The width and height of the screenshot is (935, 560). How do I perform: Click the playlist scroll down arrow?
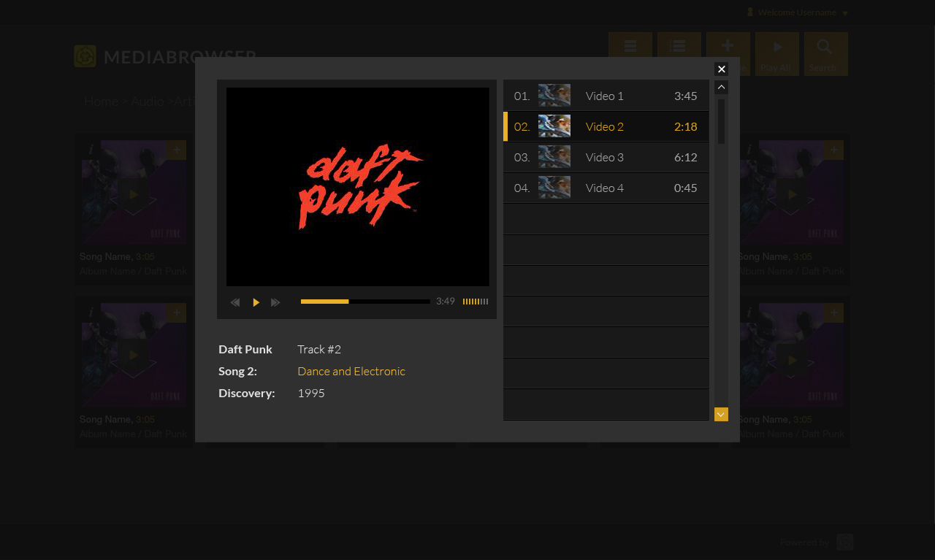[721, 415]
